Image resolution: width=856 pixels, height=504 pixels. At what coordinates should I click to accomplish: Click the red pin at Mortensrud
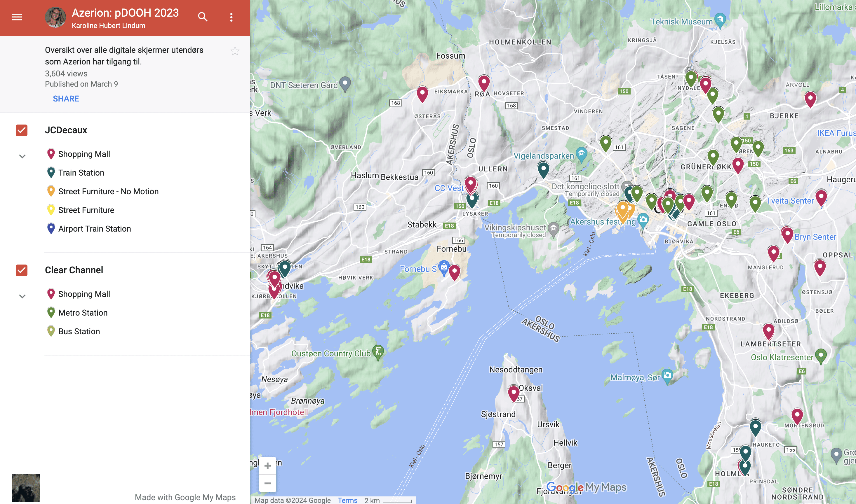[797, 416]
